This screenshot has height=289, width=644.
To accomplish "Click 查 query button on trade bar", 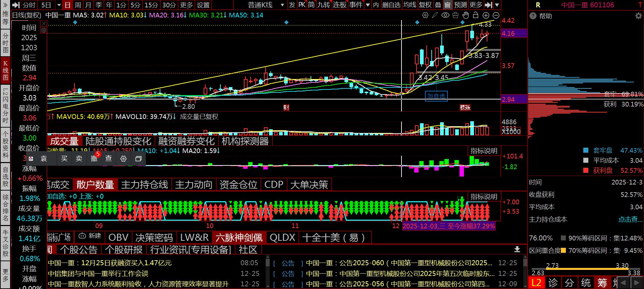I will coord(108,158).
